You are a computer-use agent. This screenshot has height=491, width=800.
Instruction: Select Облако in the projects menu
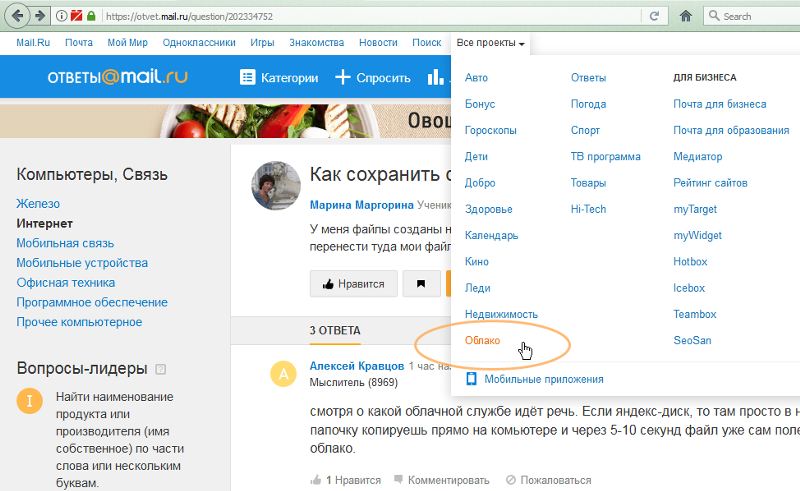click(482, 340)
